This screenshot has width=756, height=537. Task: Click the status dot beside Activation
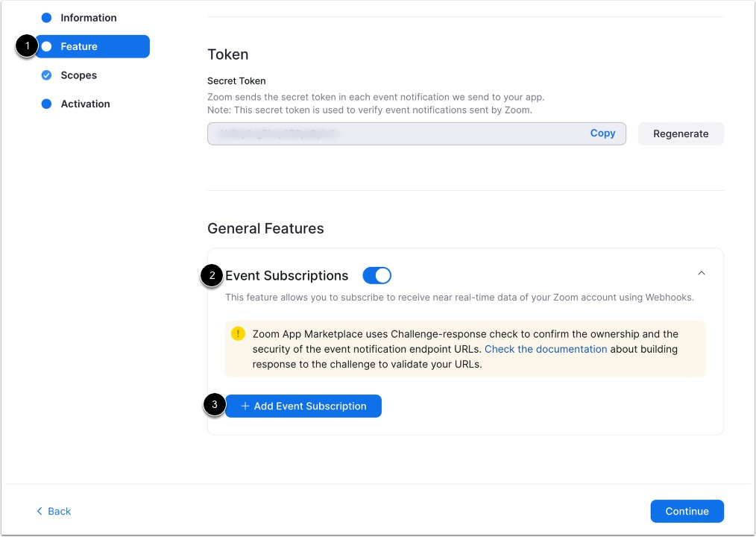pos(47,104)
